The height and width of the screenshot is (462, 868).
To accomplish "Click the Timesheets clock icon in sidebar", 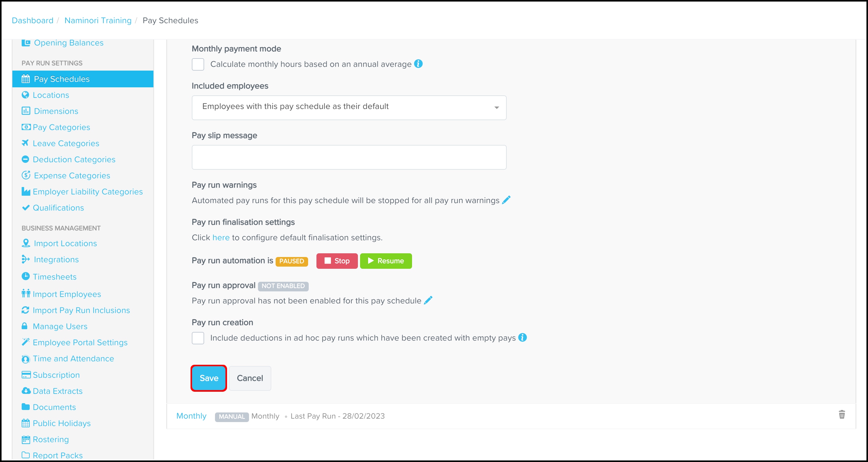I will point(26,277).
